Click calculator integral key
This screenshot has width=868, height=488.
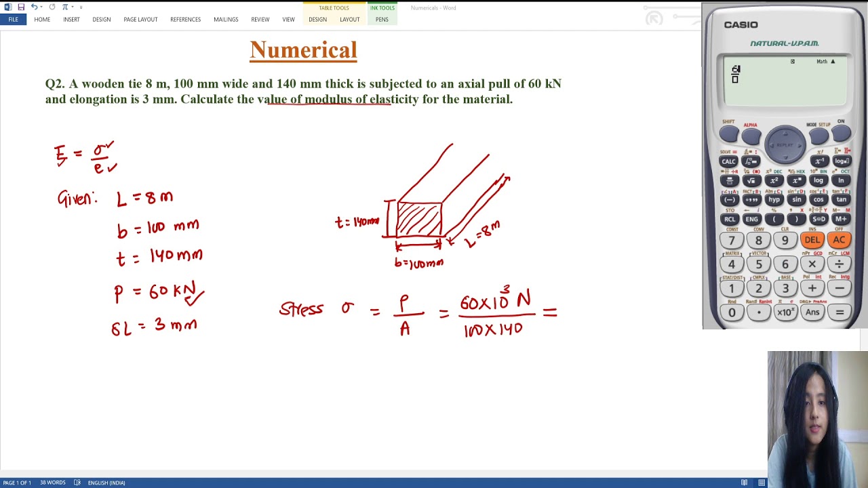point(751,161)
